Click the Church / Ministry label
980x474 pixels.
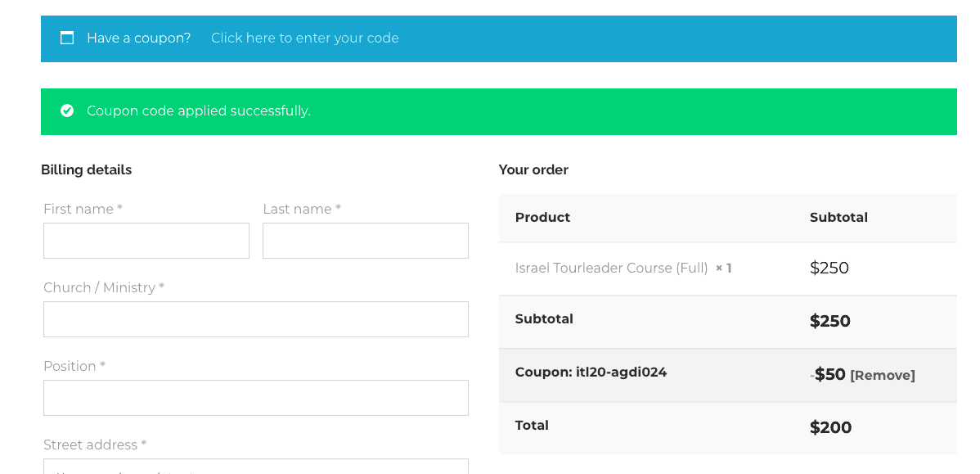104,287
